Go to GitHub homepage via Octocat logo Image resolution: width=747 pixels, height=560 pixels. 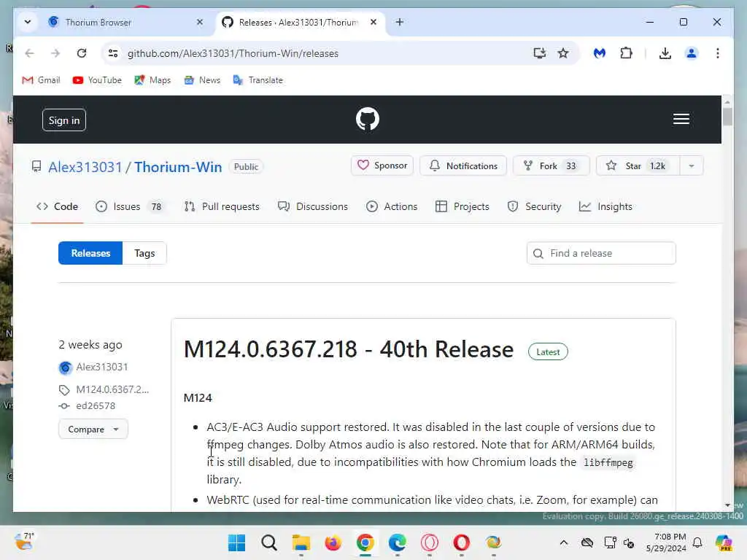[368, 119]
